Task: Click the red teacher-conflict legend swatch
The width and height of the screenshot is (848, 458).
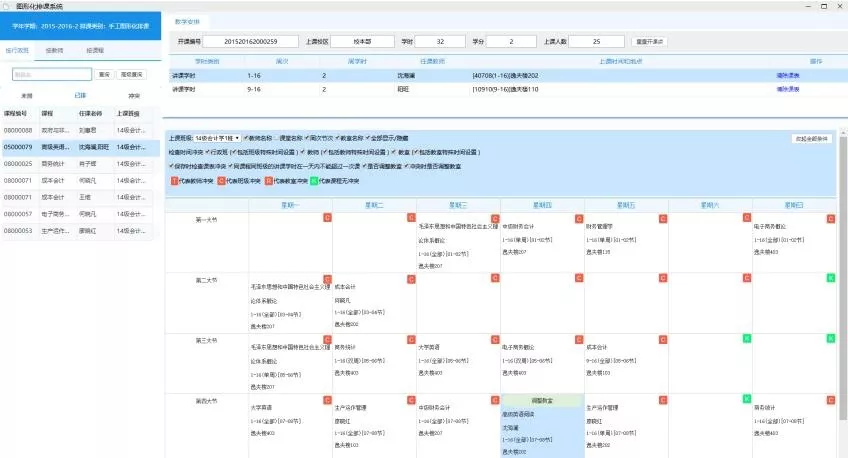Action: click(174, 181)
